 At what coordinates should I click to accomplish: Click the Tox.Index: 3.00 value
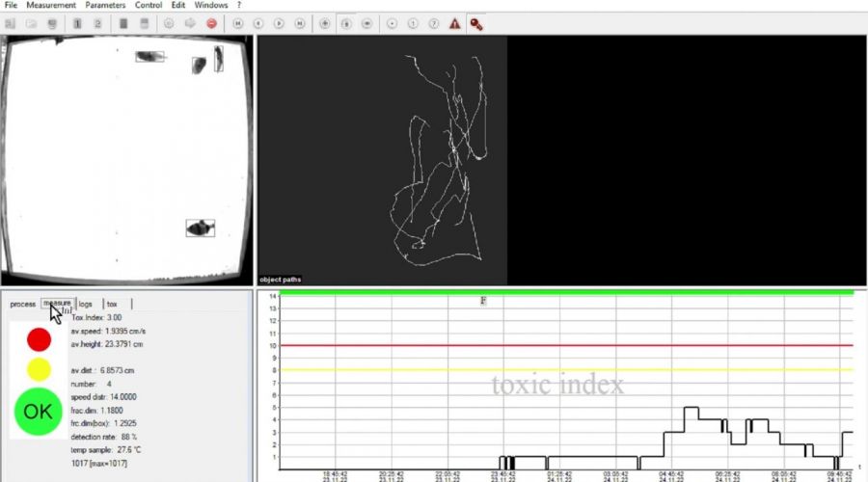click(96, 318)
